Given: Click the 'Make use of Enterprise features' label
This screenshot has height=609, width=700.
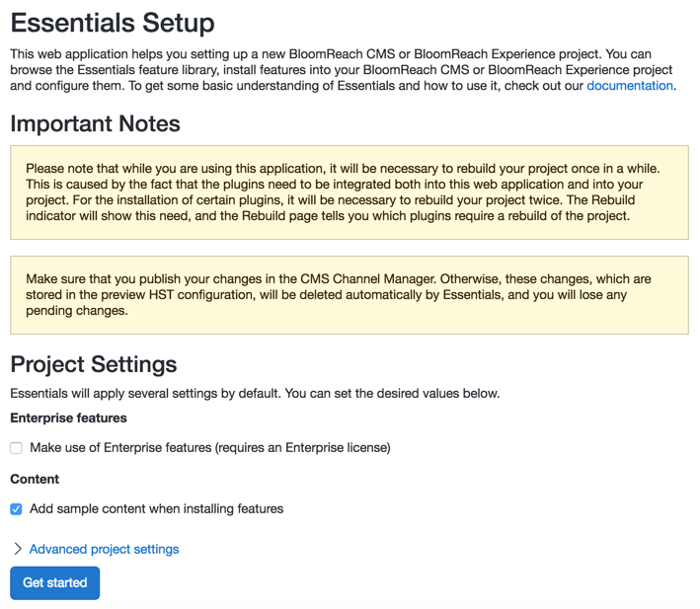Looking at the screenshot, I should point(210,447).
